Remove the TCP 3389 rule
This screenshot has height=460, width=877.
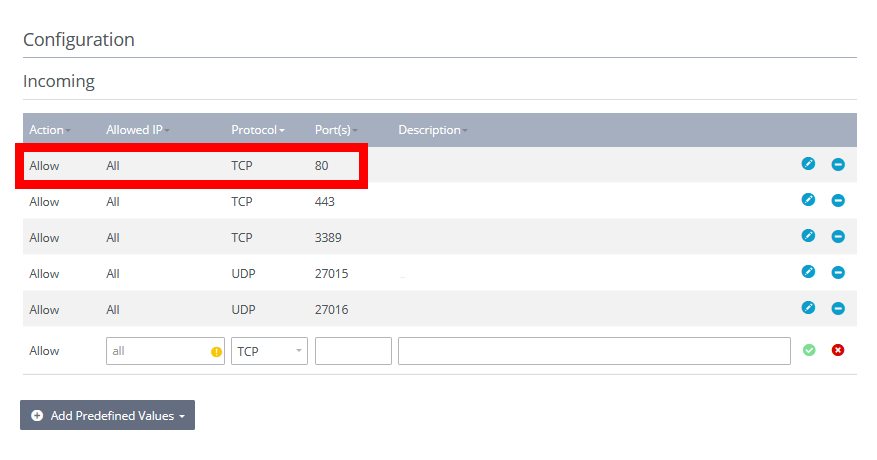[x=838, y=236]
